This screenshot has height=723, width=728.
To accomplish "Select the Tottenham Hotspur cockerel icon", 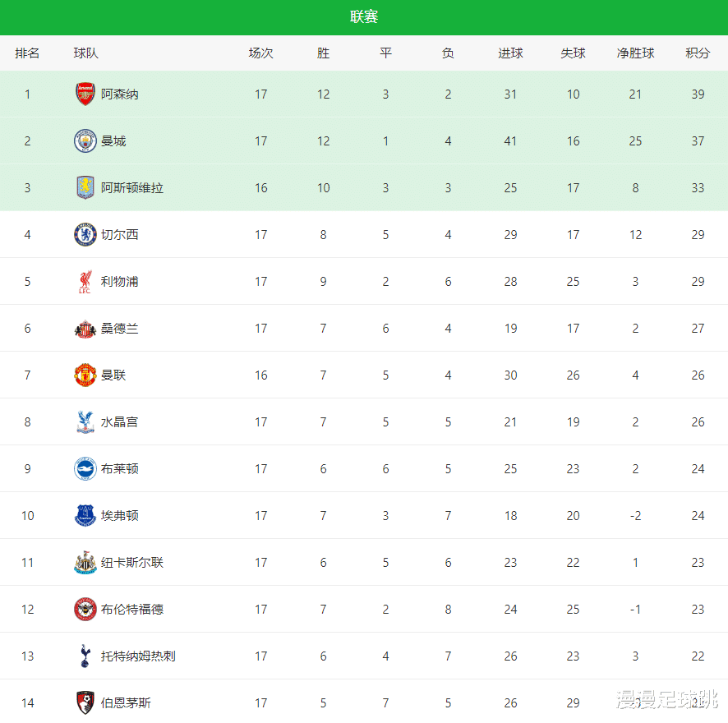I will tap(85, 656).
